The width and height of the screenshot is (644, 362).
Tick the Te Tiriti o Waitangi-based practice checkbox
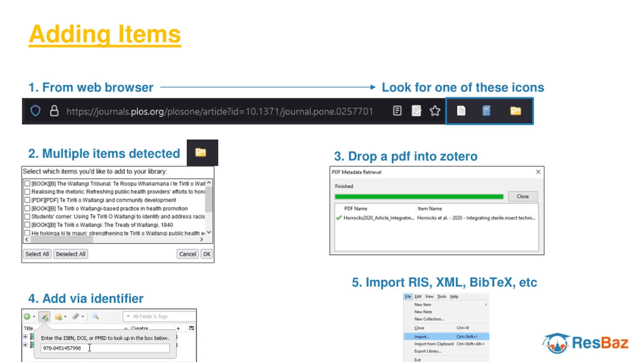coord(27,208)
